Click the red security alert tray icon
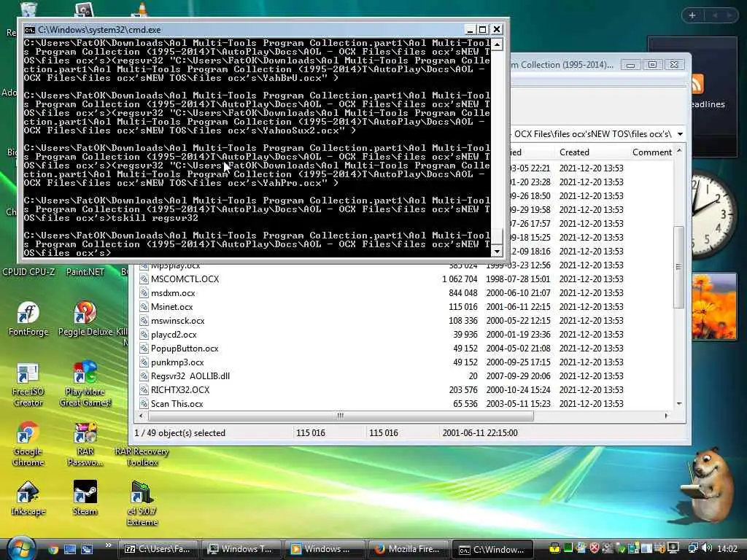The width and height of the screenshot is (747, 560). 595,548
